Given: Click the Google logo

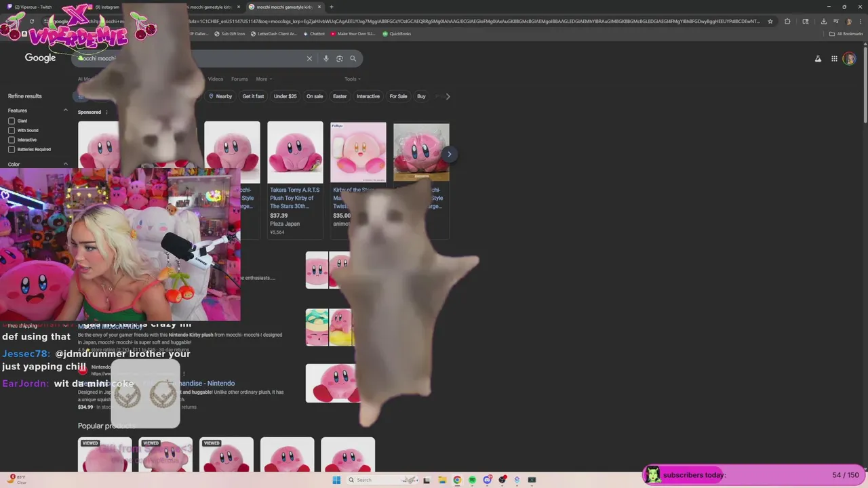Looking at the screenshot, I should coord(40,58).
